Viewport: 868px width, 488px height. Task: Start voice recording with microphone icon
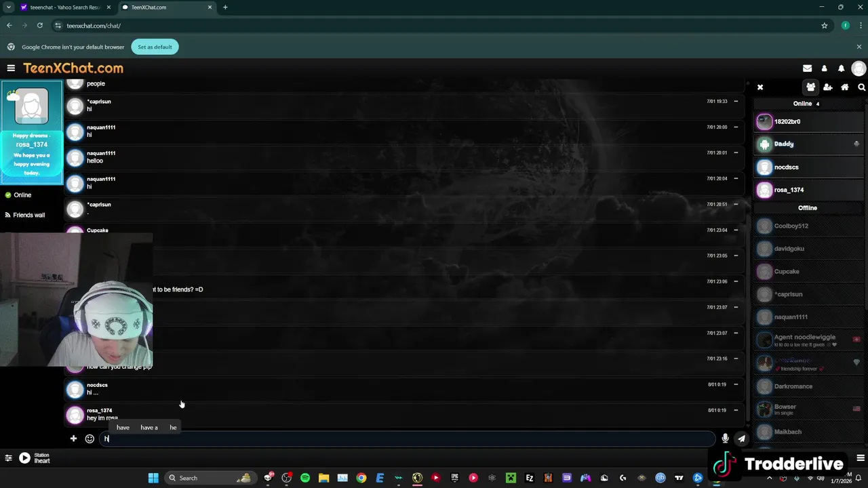coord(725,439)
